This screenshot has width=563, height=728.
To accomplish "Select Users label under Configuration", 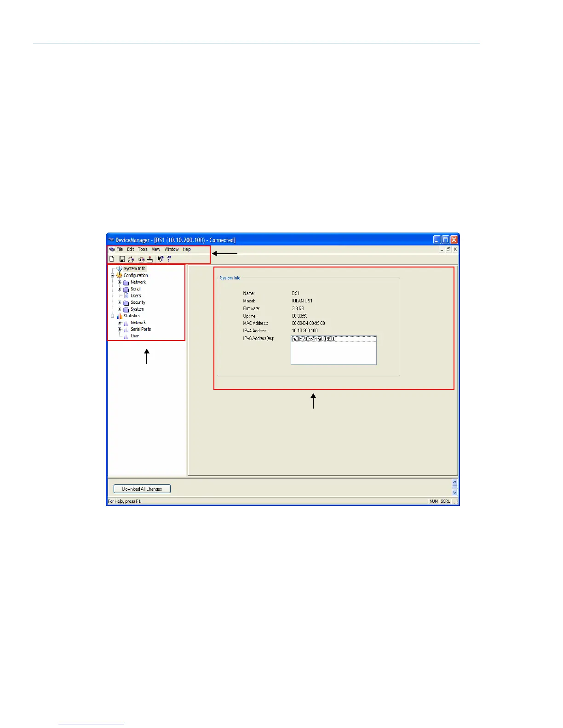I will click(136, 296).
